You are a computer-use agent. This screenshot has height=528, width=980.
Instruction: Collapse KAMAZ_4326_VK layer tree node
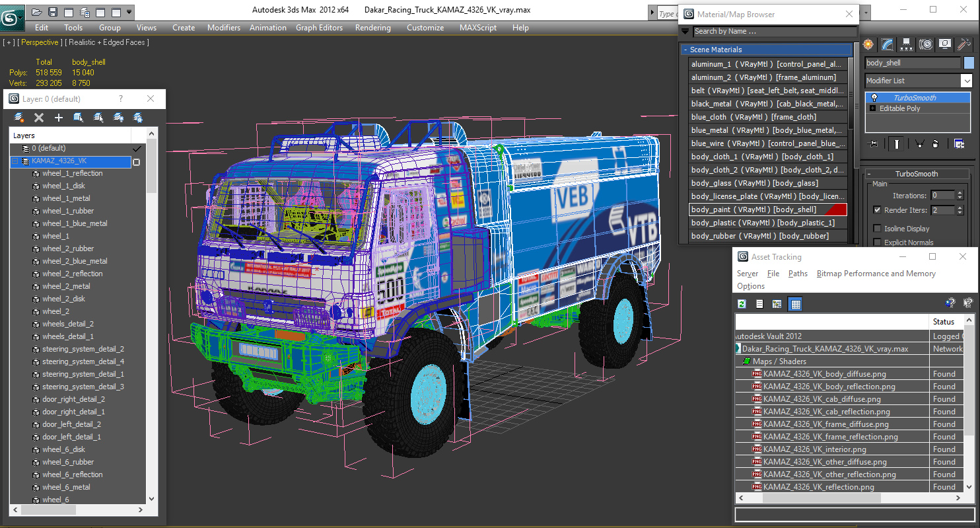point(15,161)
